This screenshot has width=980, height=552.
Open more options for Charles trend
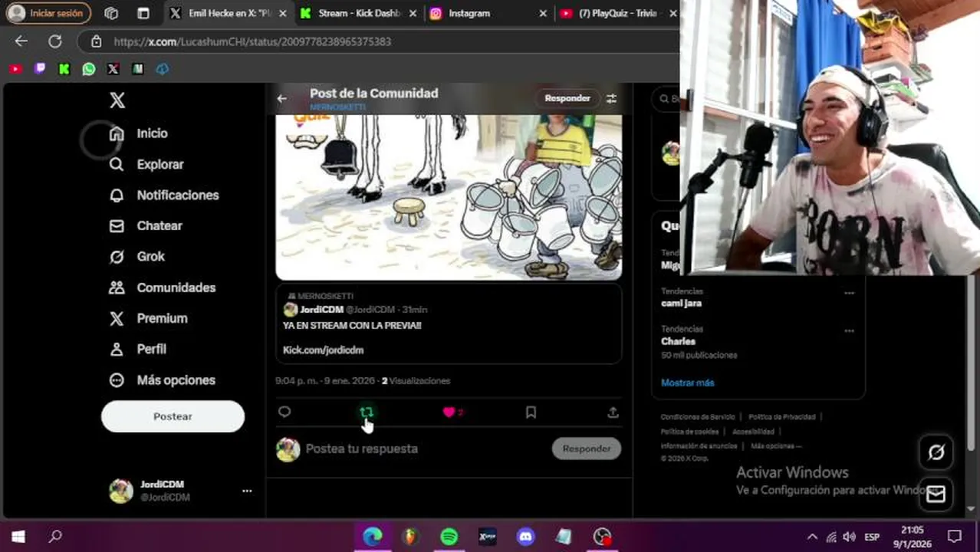849,331
